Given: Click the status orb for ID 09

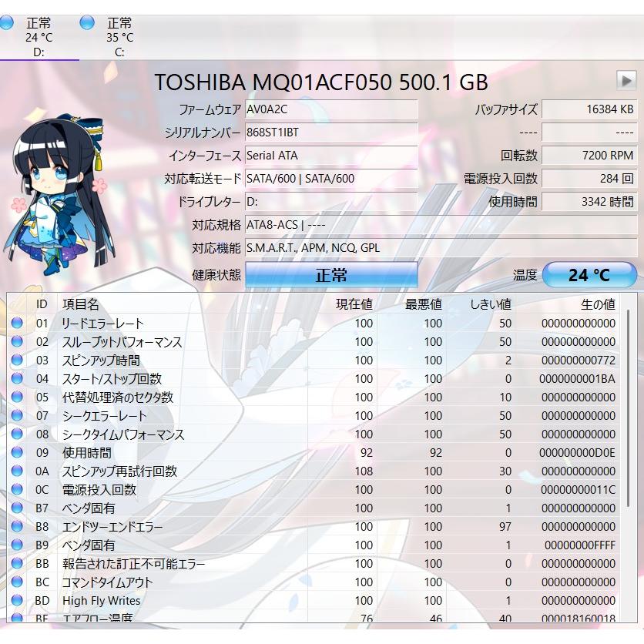Looking at the screenshot, I should coord(17,452).
